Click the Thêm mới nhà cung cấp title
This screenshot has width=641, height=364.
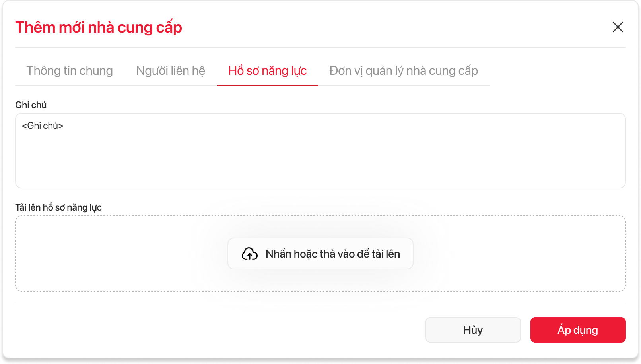(99, 27)
